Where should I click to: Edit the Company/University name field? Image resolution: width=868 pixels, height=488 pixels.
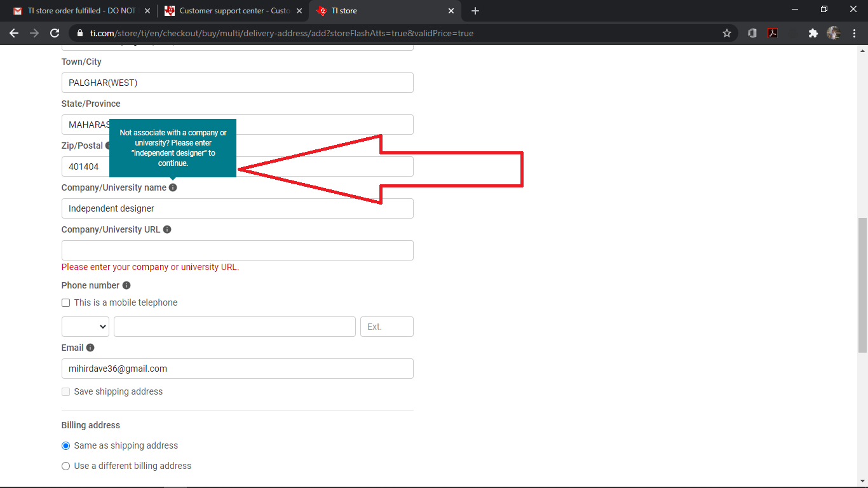(238, 208)
